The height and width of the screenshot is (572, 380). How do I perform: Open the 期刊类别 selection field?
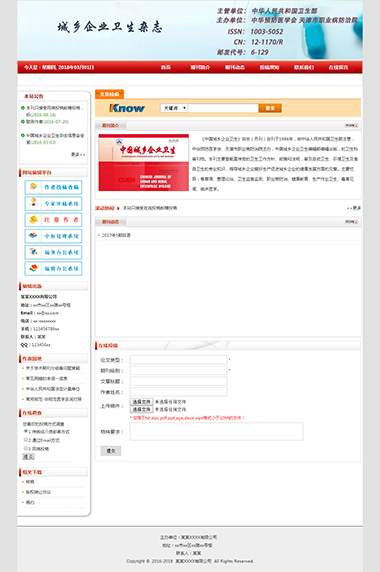point(179,370)
